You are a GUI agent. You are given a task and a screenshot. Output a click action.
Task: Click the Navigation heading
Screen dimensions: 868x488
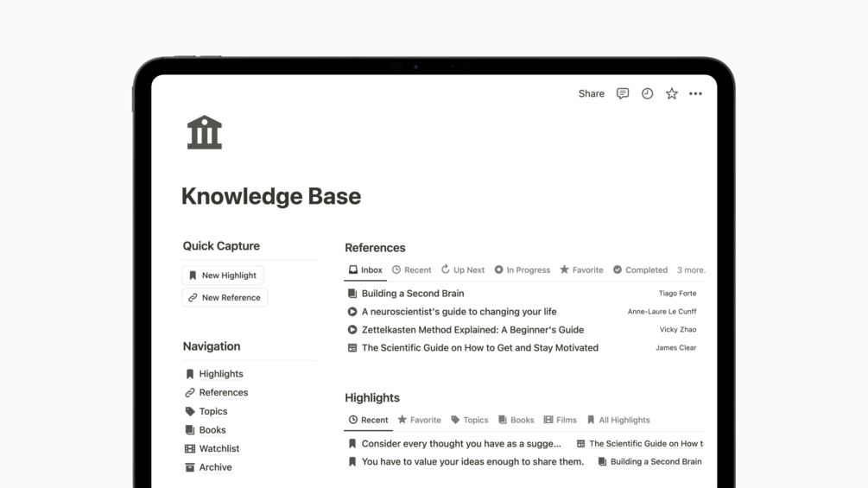pos(212,346)
